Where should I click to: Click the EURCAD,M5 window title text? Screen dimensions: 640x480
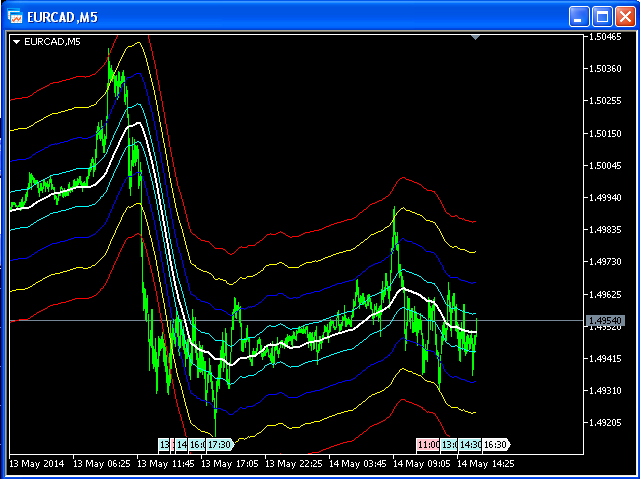pos(62,18)
